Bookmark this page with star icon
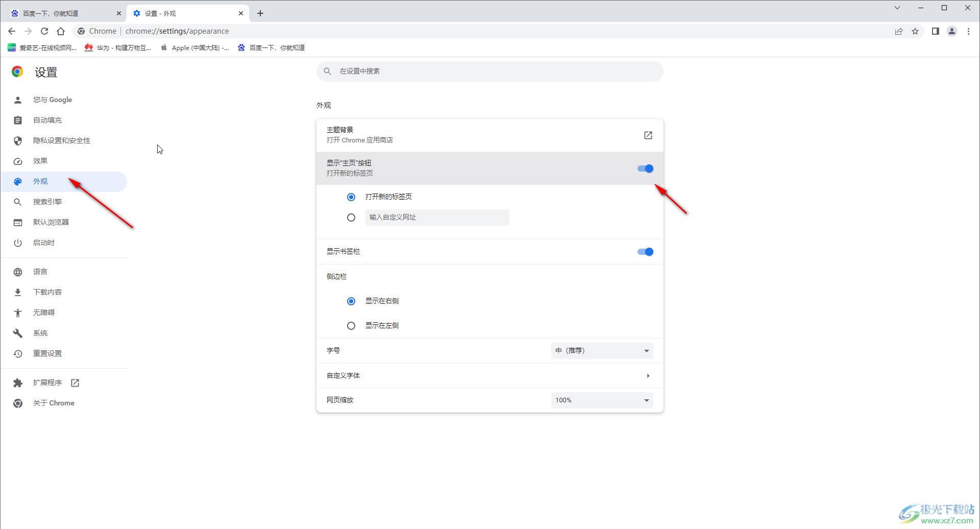This screenshot has width=980, height=529. coord(915,31)
